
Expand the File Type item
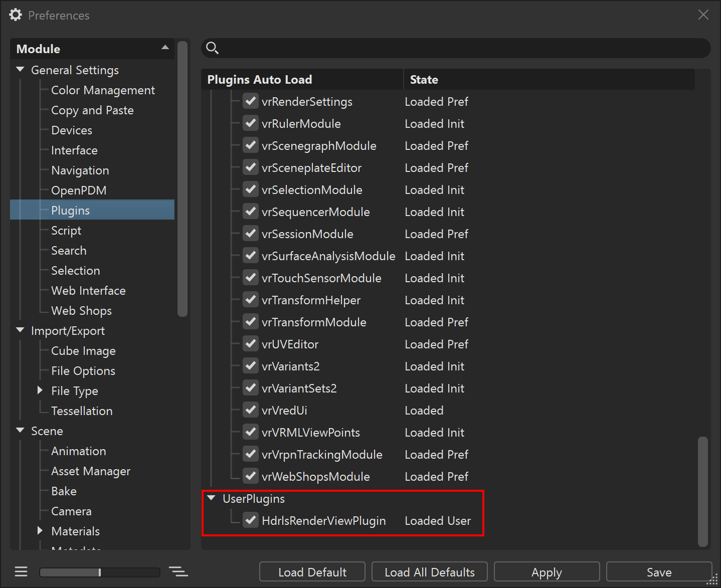click(41, 390)
